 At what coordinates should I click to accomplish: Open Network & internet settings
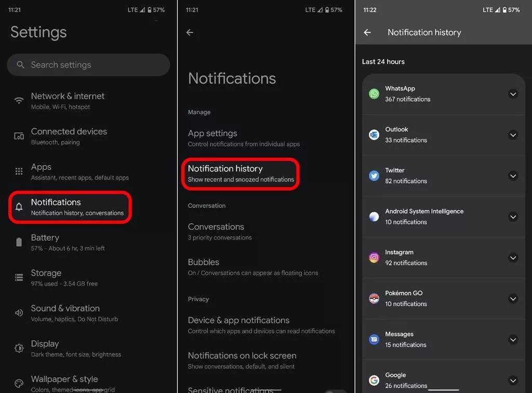pos(88,101)
